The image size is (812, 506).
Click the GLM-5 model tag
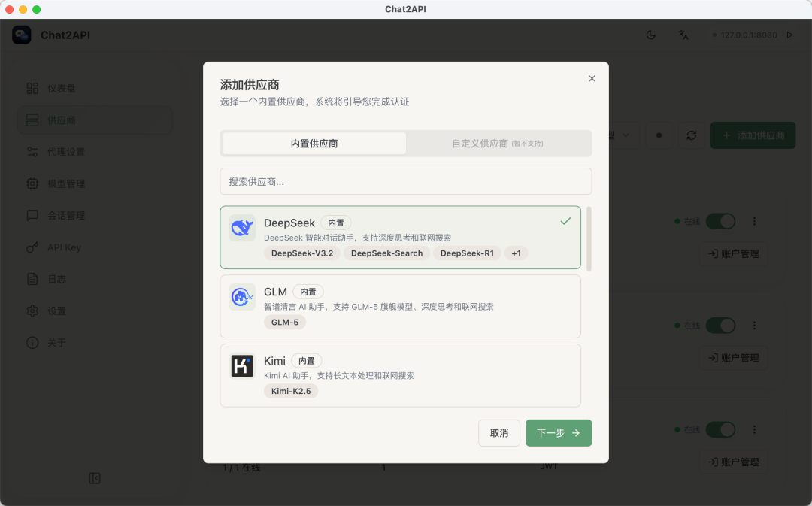point(285,322)
